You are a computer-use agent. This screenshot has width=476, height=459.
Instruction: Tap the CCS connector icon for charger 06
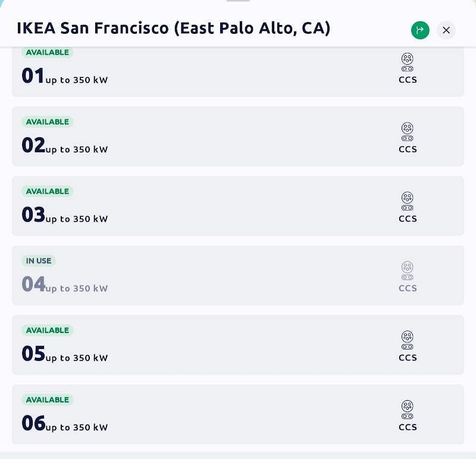pyautogui.click(x=408, y=410)
